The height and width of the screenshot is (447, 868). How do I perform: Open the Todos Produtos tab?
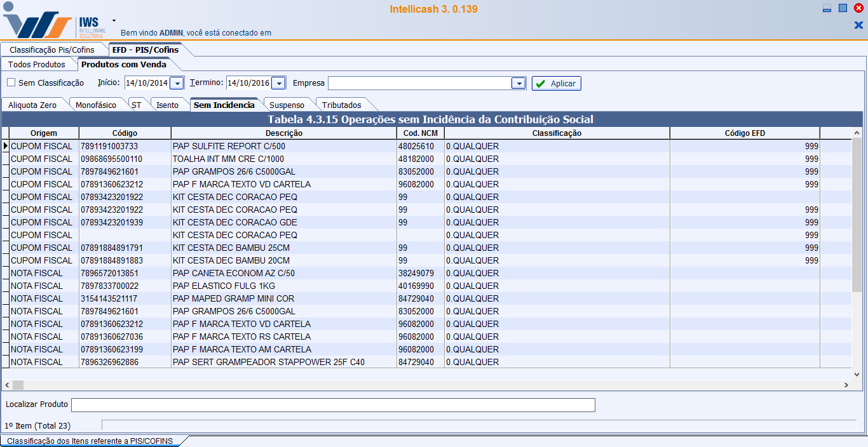pyautogui.click(x=37, y=64)
